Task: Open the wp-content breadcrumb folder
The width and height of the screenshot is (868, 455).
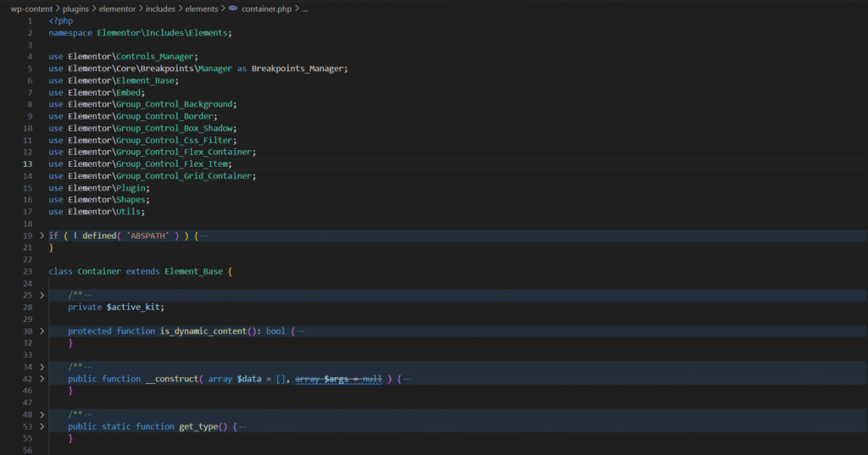Action: [x=31, y=8]
